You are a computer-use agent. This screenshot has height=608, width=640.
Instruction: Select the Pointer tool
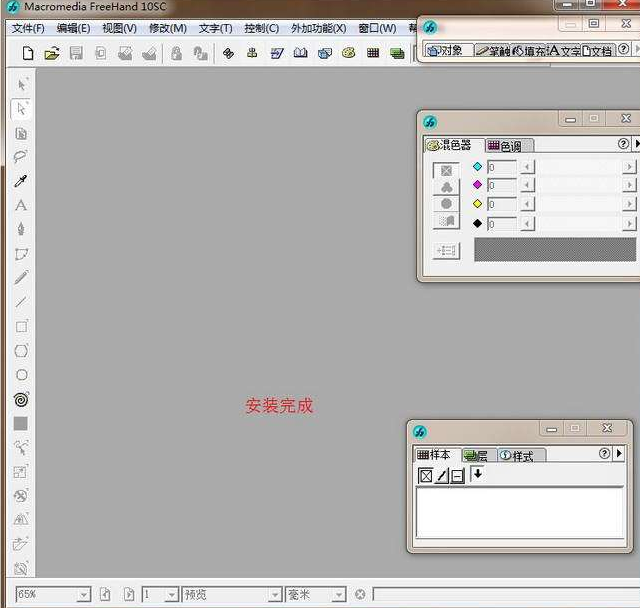[21, 84]
